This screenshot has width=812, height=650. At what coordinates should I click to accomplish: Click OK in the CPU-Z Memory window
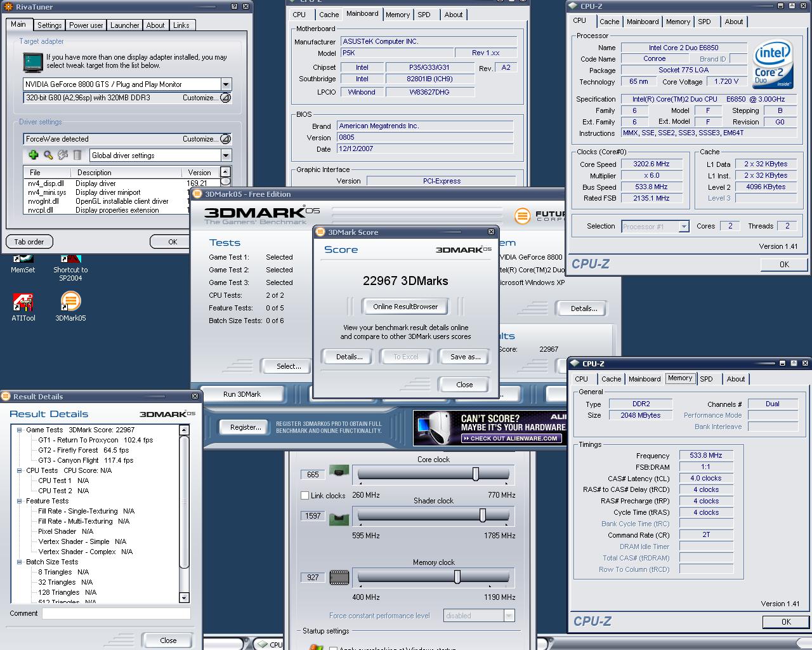coord(786,622)
